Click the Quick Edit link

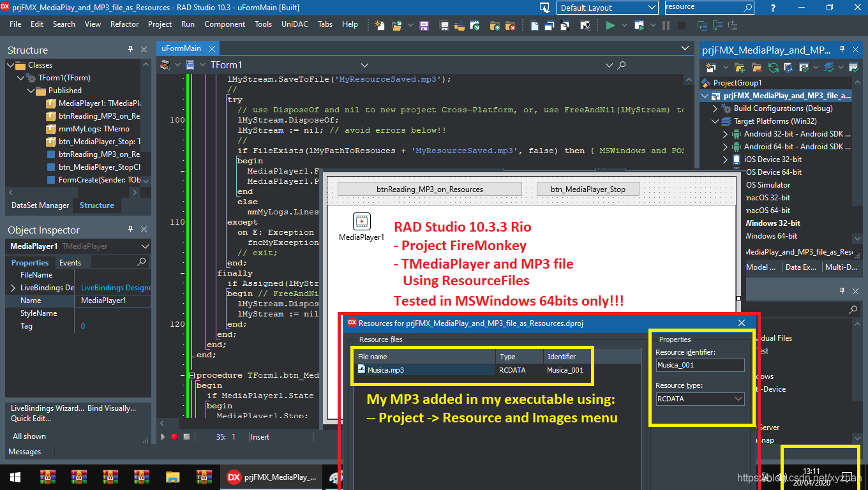tap(31, 419)
